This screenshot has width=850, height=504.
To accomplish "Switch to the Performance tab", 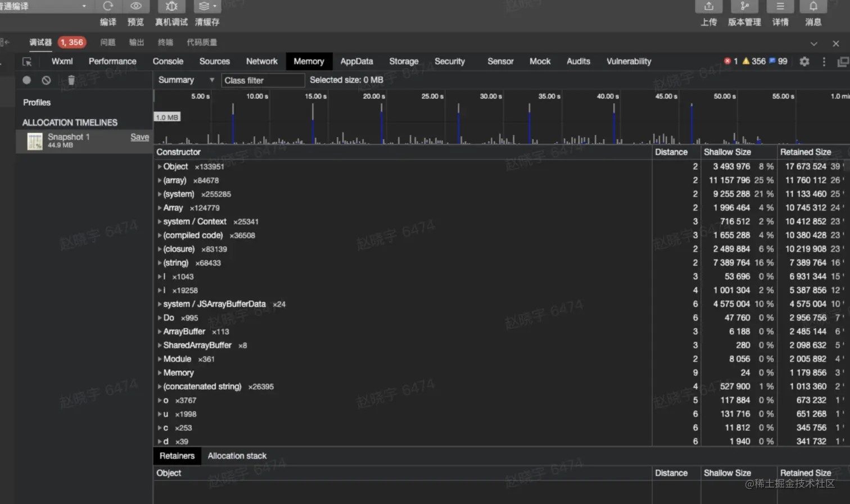I will [112, 61].
